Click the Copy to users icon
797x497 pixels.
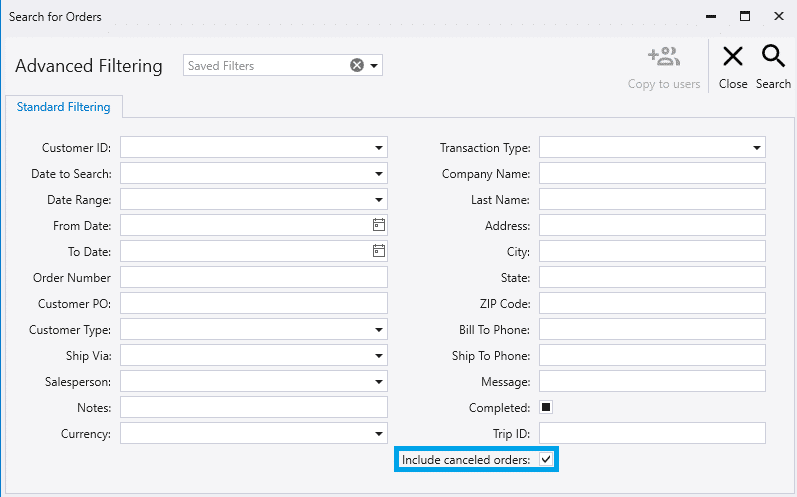point(664,56)
